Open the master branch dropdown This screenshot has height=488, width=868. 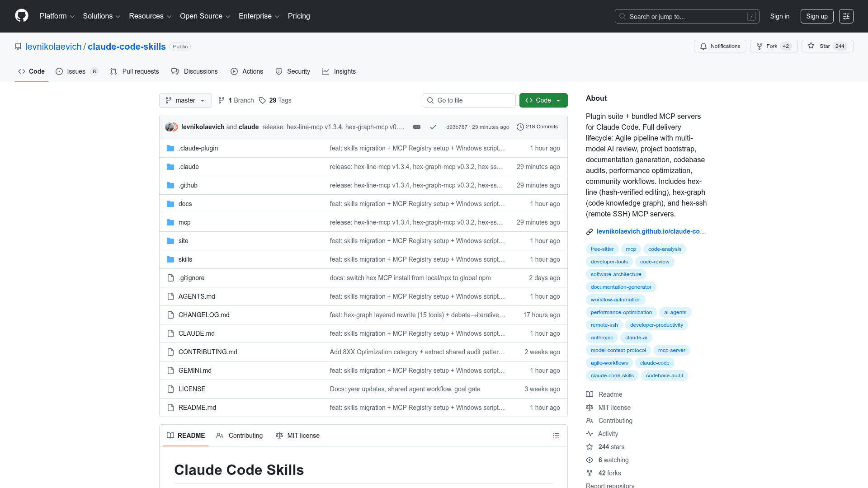185,100
